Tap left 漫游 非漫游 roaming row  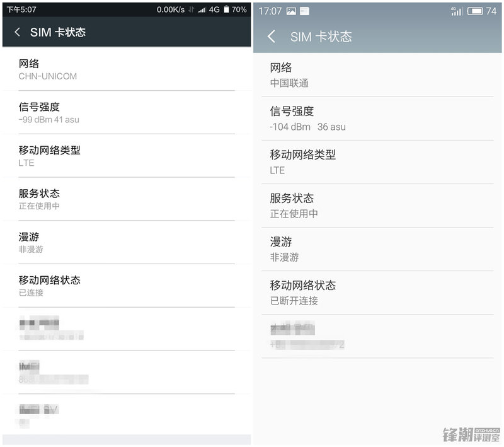coord(127,242)
